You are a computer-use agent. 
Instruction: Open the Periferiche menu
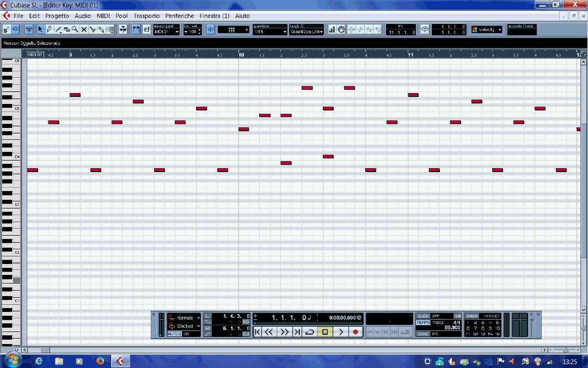pyautogui.click(x=180, y=16)
